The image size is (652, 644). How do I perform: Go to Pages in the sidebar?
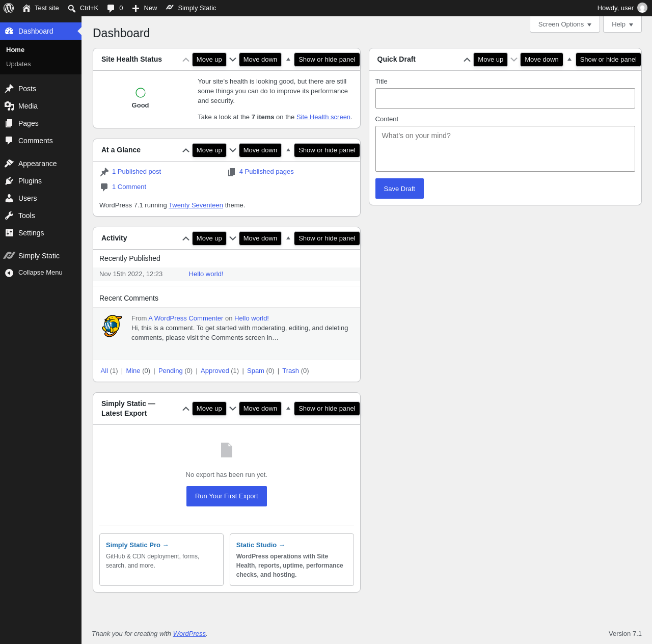click(41, 123)
